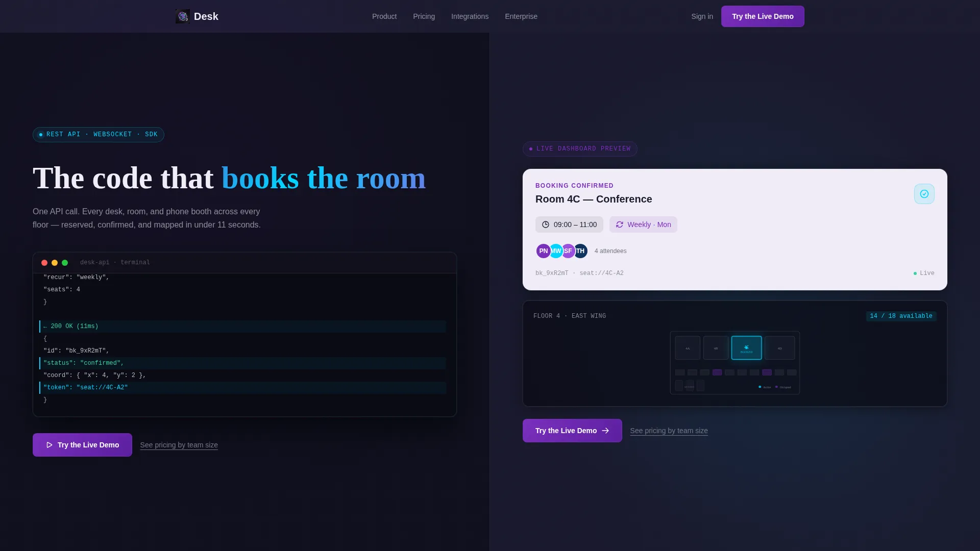
Task: Go to Integrations in the navigation
Action: click(x=470, y=16)
